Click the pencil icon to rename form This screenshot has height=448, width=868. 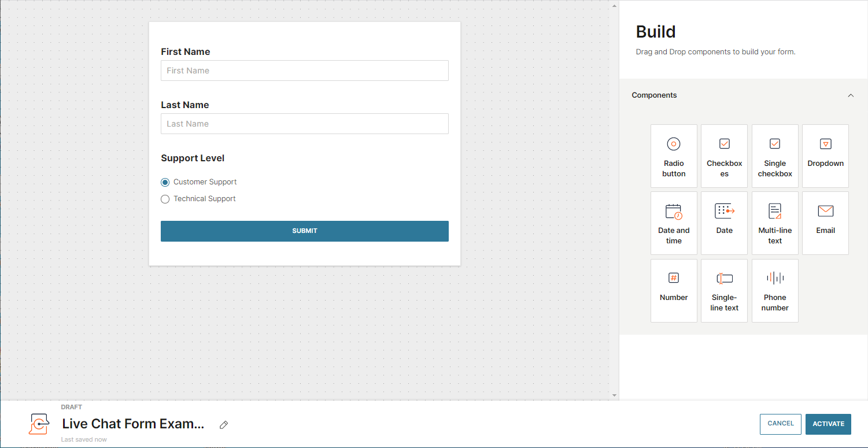coord(224,425)
